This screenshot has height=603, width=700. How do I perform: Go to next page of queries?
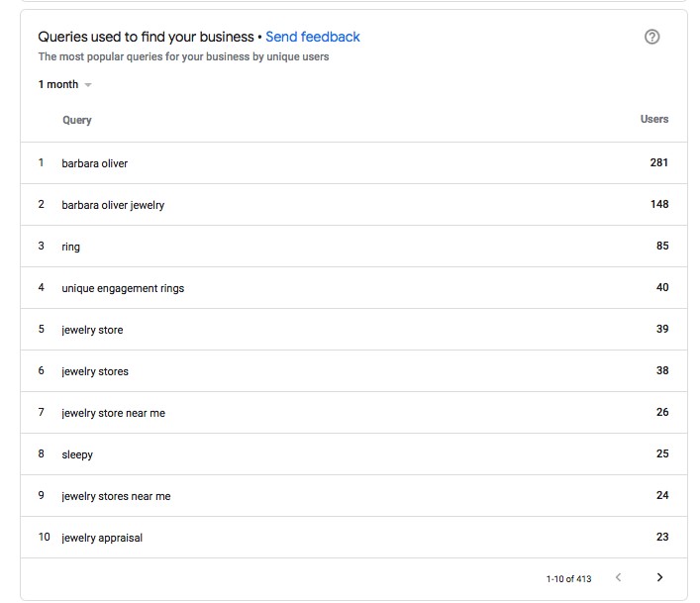tap(659, 577)
